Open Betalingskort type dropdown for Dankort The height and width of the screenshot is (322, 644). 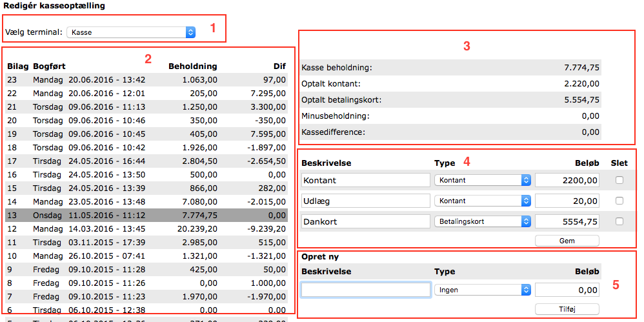pyautogui.click(x=482, y=222)
